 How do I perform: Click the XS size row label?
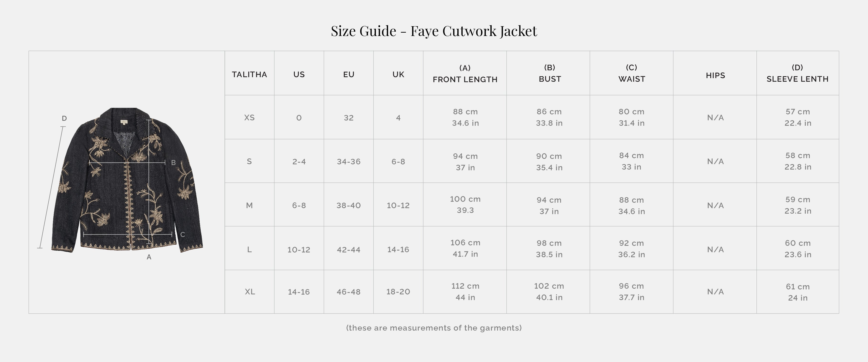pos(249,117)
